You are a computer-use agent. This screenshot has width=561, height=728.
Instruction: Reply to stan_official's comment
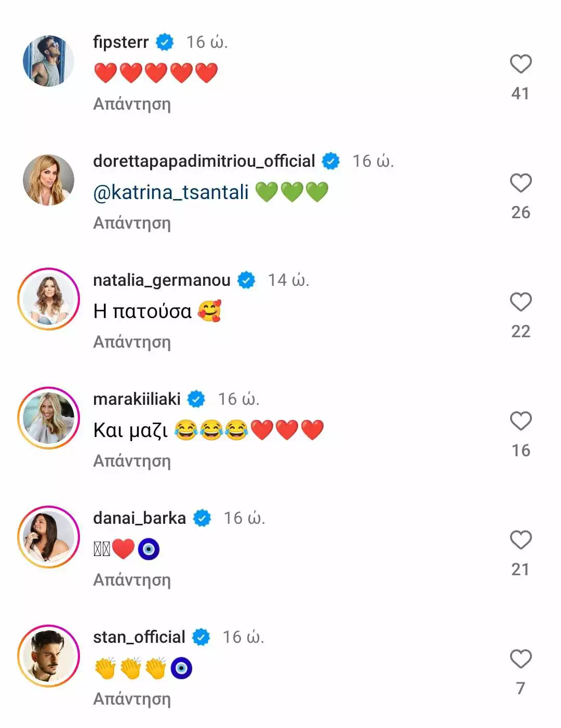132,699
